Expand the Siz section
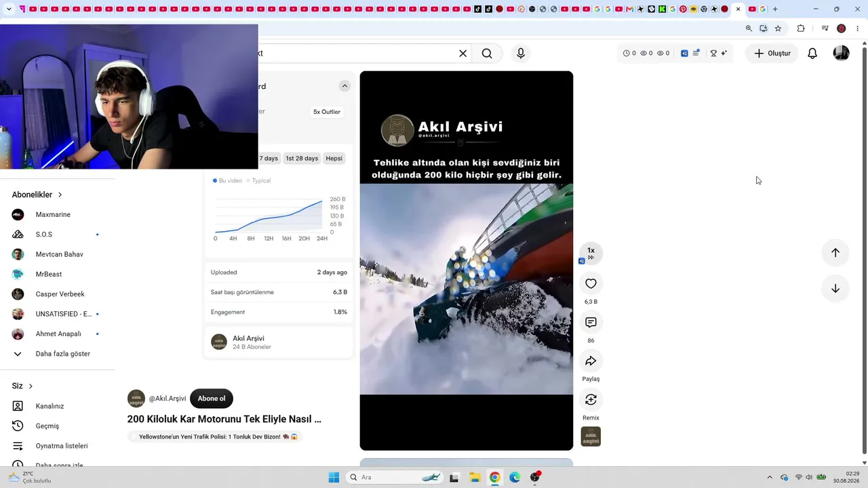The height and width of the screenshot is (488, 868). 22,386
